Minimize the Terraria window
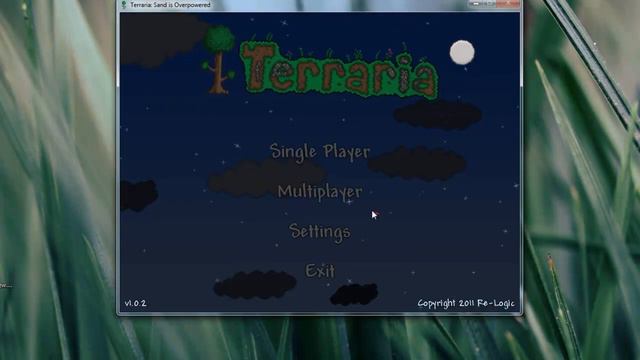This screenshot has height=360, width=640. 475,4
